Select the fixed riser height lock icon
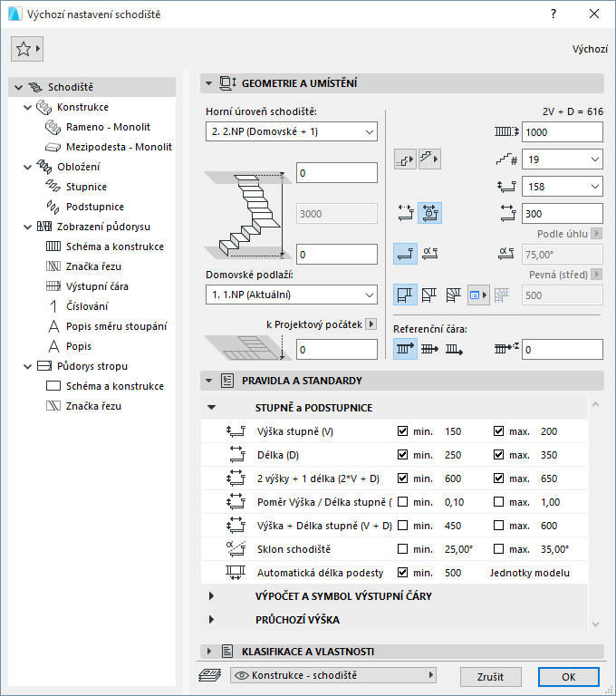This screenshot has width=616, height=696. pyautogui.click(x=429, y=214)
